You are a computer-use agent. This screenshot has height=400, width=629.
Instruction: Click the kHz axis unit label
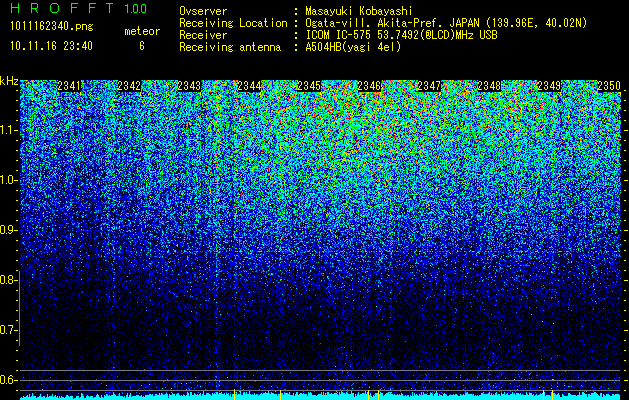point(9,81)
